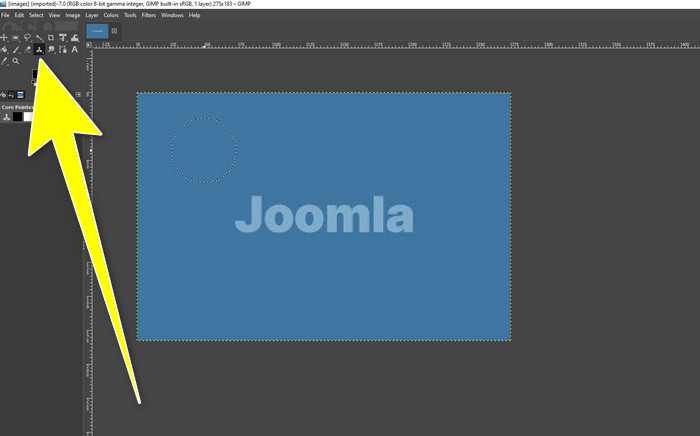The height and width of the screenshot is (436, 700).
Task: Switch to the Joomla image tab thumbnail
Action: (x=97, y=31)
